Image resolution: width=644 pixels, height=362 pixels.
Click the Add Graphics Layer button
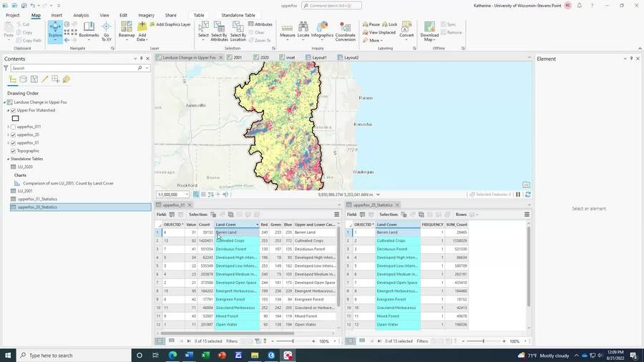click(x=170, y=24)
